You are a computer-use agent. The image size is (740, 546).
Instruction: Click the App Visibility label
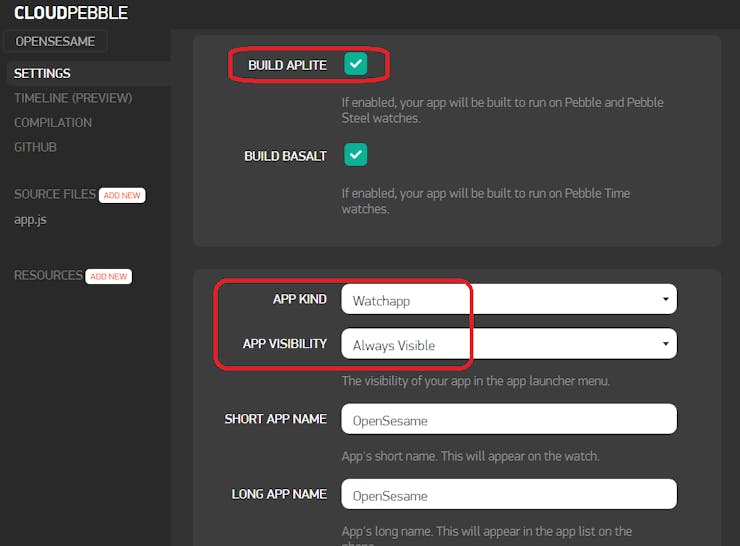(x=285, y=344)
